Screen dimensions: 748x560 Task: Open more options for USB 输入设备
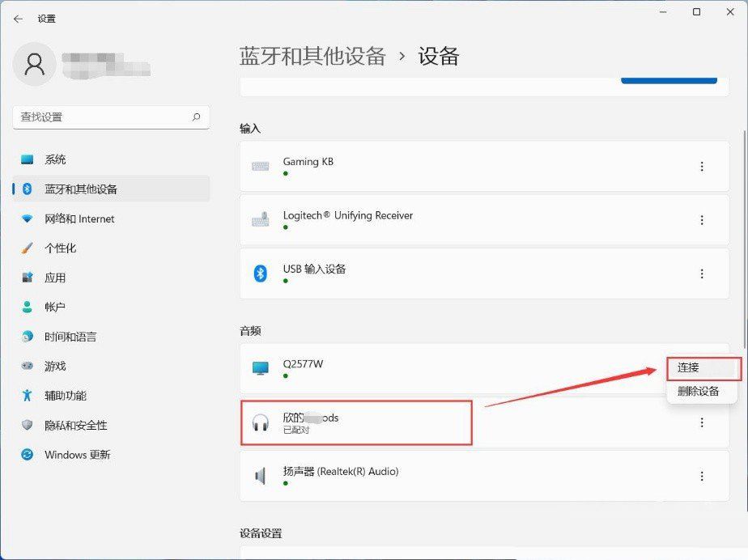(x=702, y=274)
